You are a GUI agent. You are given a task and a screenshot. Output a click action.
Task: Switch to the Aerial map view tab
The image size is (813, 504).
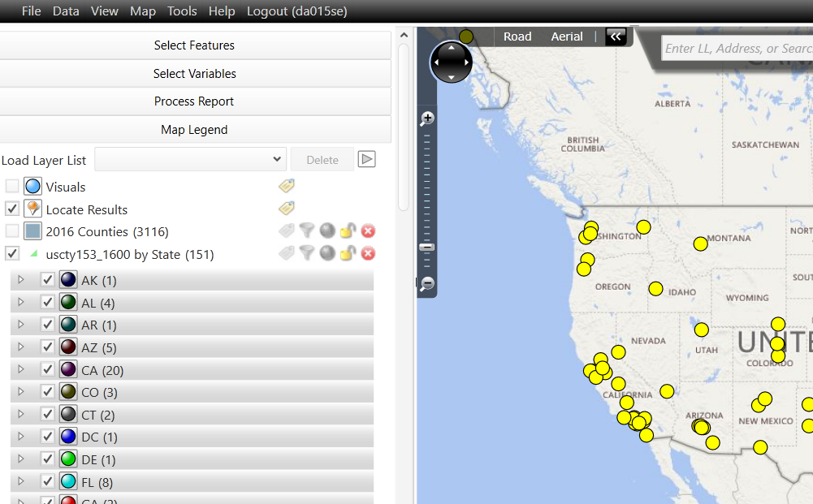566,36
